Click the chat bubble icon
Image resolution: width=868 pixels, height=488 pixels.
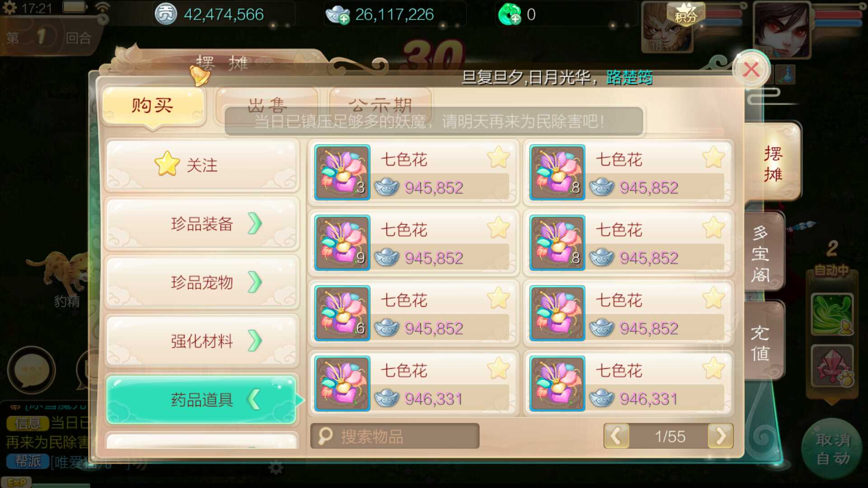[x=31, y=370]
